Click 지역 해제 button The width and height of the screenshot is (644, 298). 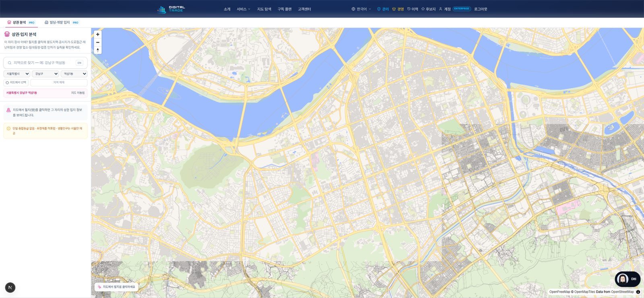(x=59, y=82)
